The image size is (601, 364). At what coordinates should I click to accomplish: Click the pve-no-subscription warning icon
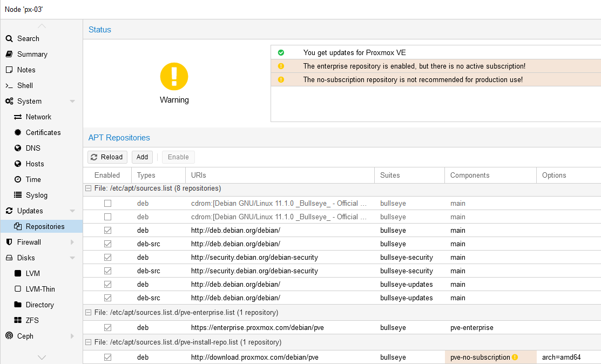point(515,357)
